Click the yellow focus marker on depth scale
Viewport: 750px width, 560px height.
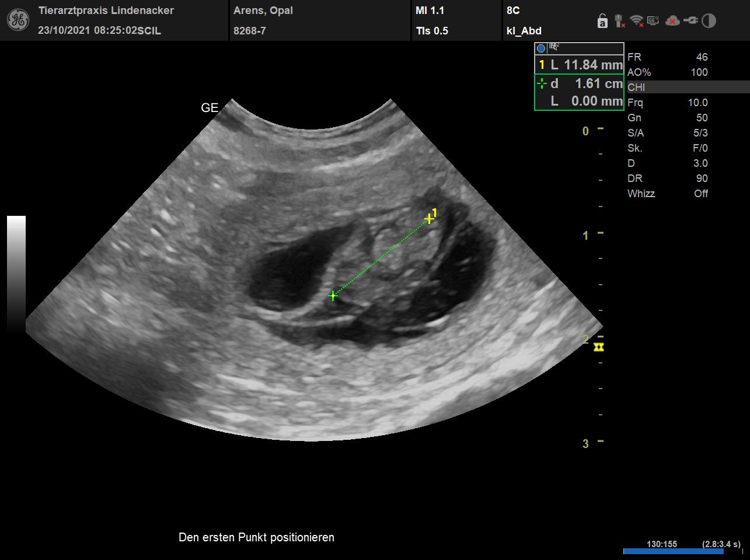(599, 348)
